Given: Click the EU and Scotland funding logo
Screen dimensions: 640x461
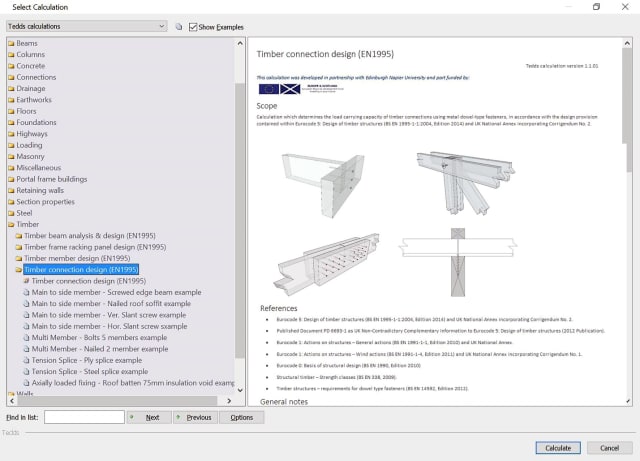Looking at the screenshot, I should (x=301, y=89).
